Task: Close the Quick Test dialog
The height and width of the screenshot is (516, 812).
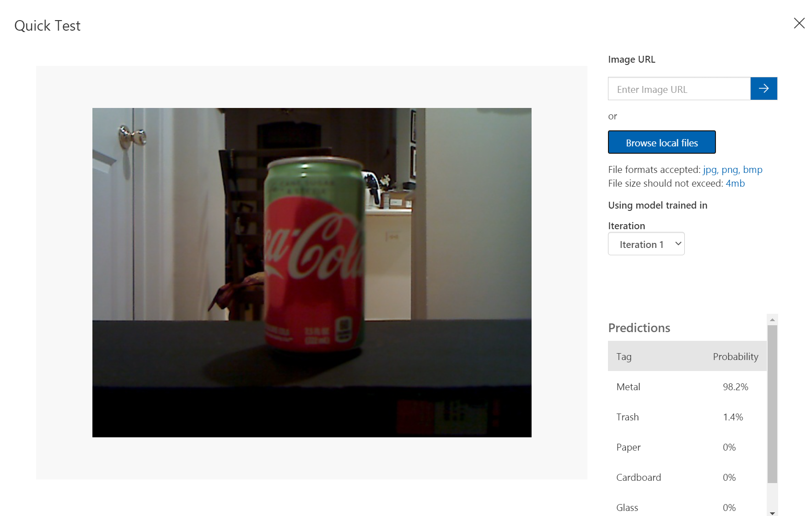Action: point(799,23)
